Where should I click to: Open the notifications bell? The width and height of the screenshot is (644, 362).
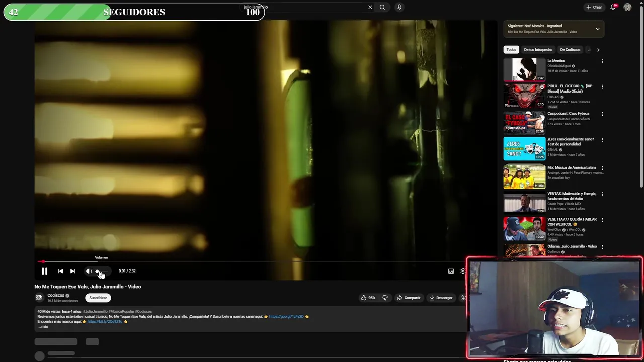(613, 7)
